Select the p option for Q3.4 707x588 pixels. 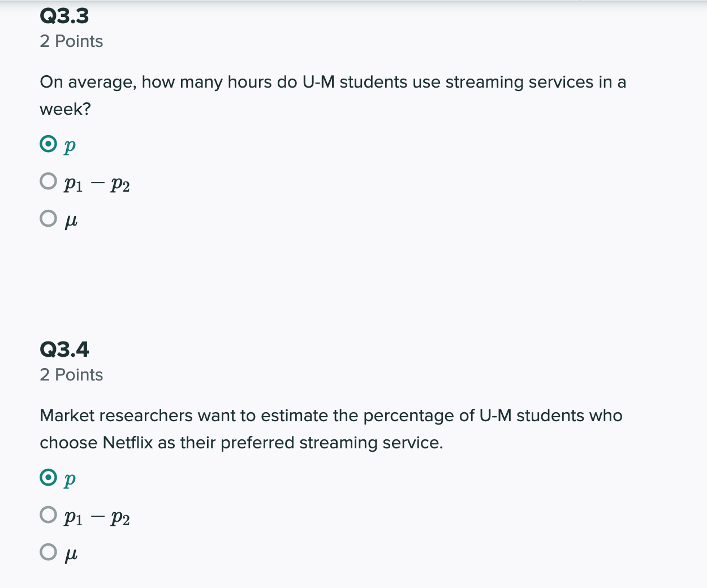(49, 478)
